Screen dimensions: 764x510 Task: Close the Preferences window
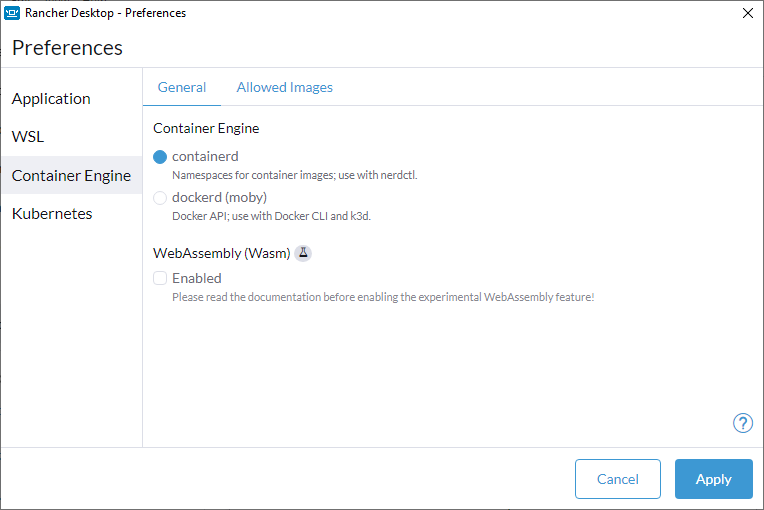(747, 13)
